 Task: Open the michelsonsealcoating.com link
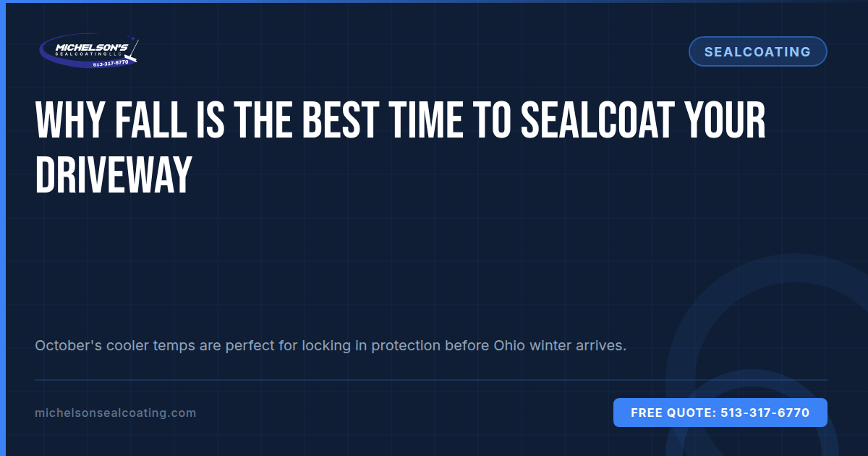115,413
